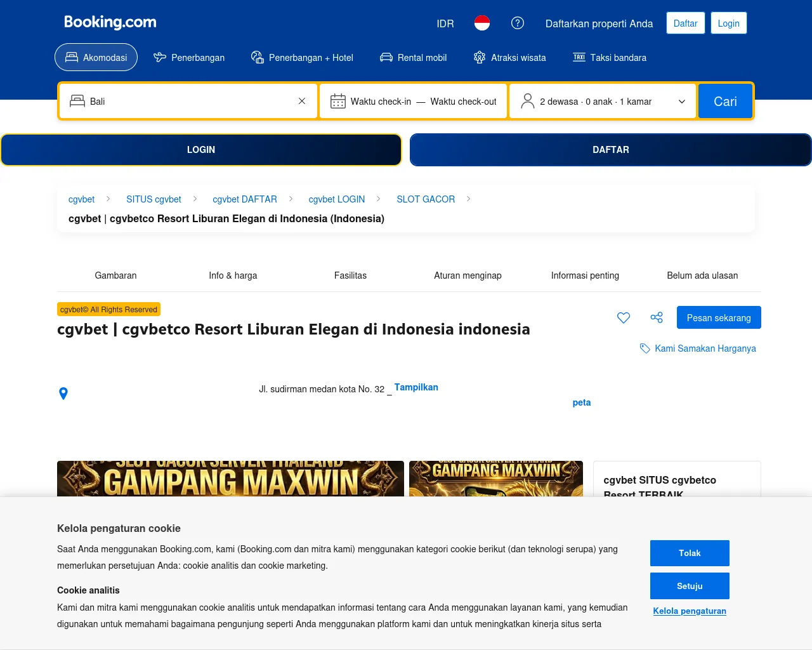This screenshot has height=650, width=812.
Task: Click the Cari search button
Action: pos(725,101)
